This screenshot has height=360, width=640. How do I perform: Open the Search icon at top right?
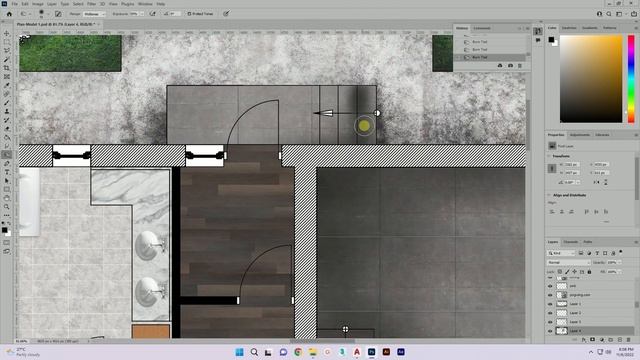click(609, 14)
